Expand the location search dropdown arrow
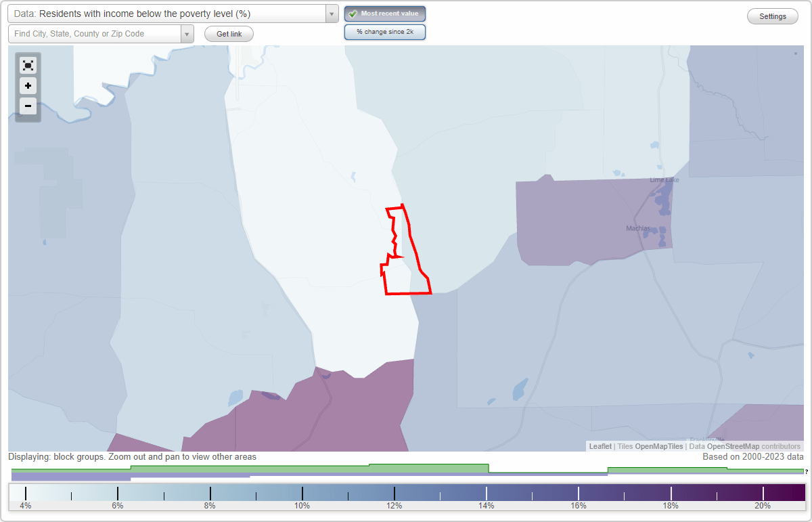Screen dimensions: 812x522 pyautogui.click(x=187, y=33)
